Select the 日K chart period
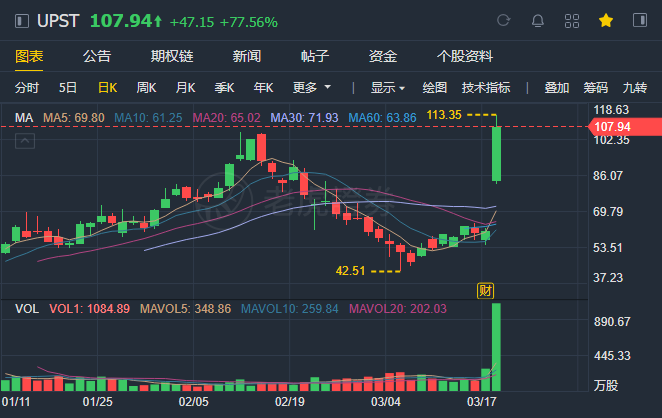662x418 pixels. click(107, 88)
